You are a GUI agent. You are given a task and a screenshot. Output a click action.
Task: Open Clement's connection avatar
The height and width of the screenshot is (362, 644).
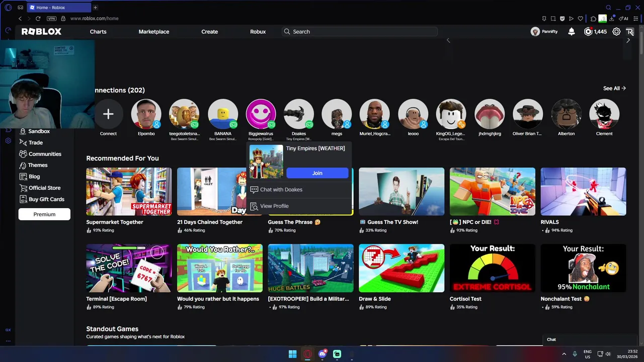[x=604, y=114]
